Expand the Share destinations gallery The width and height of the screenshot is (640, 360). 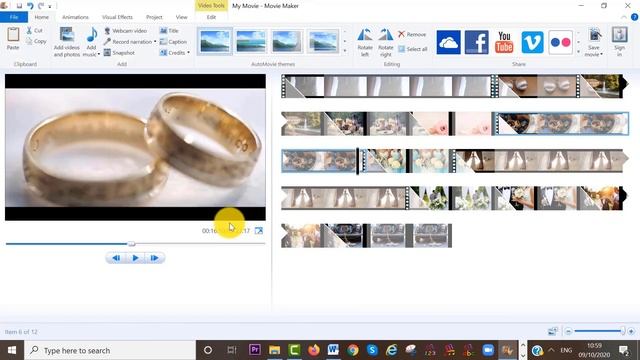click(578, 52)
